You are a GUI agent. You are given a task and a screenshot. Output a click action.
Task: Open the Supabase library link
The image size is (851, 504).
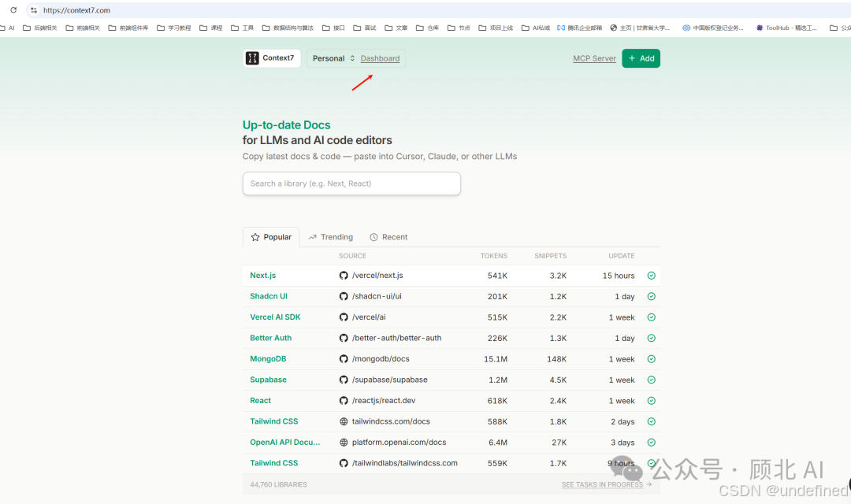268,380
